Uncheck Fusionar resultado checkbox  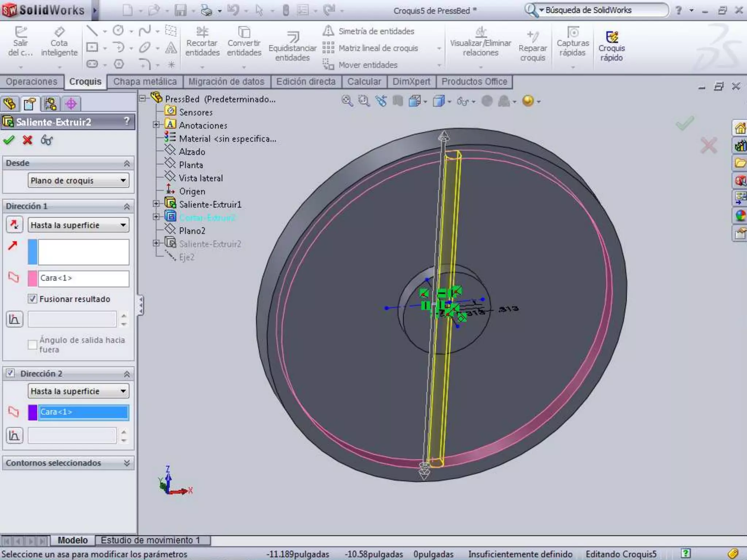tap(32, 299)
